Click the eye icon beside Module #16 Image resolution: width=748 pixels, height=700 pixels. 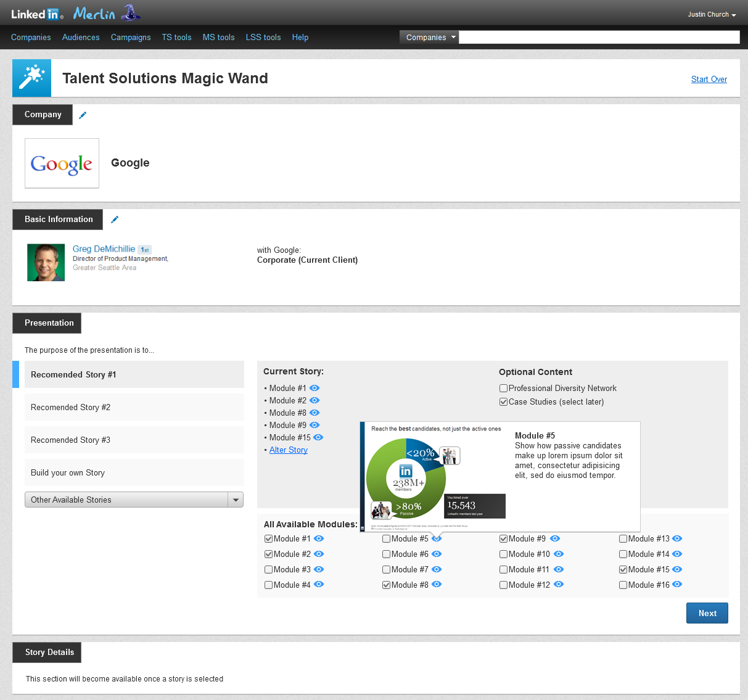point(677,585)
